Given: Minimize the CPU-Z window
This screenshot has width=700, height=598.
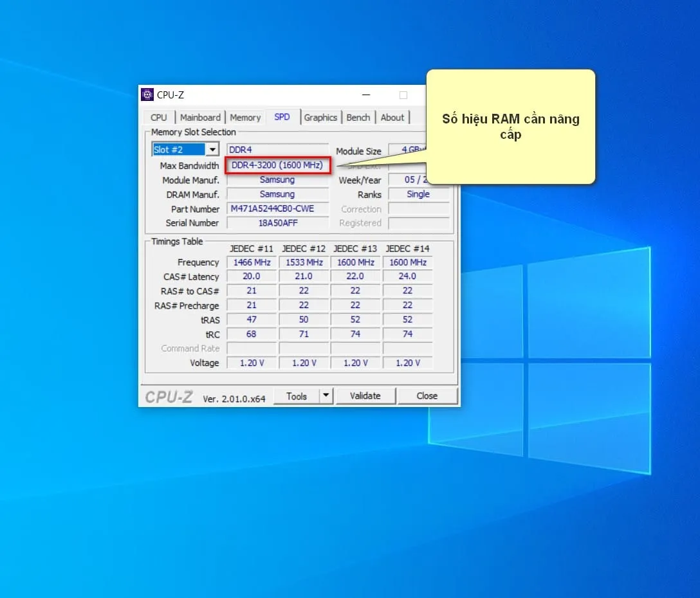Looking at the screenshot, I should 366,95.
